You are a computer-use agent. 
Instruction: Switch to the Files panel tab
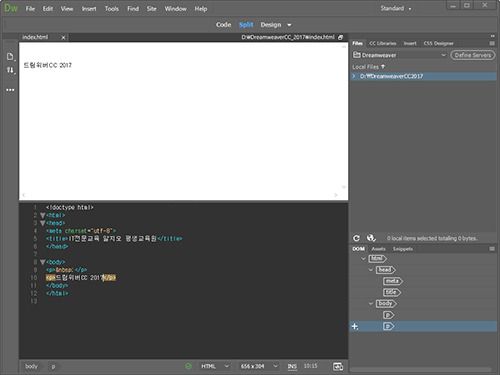tap(358, 43)
